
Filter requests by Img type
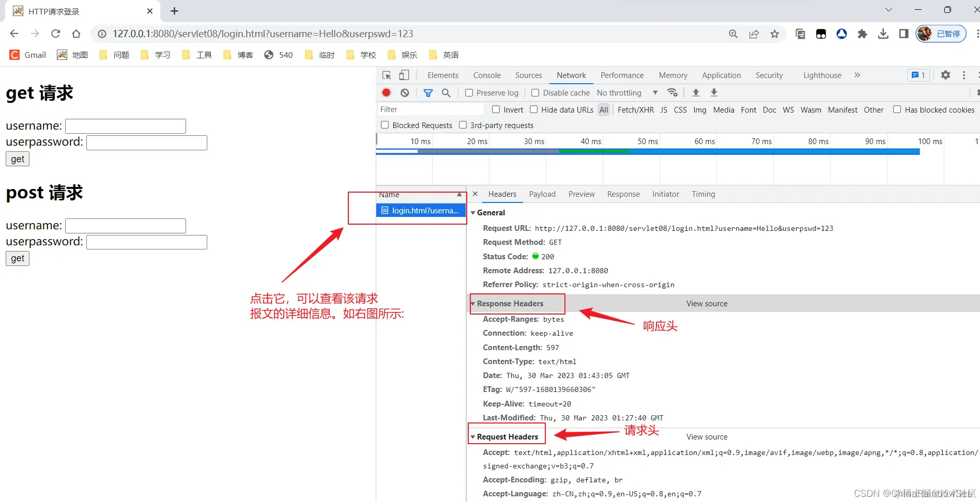tap(699, 110)
